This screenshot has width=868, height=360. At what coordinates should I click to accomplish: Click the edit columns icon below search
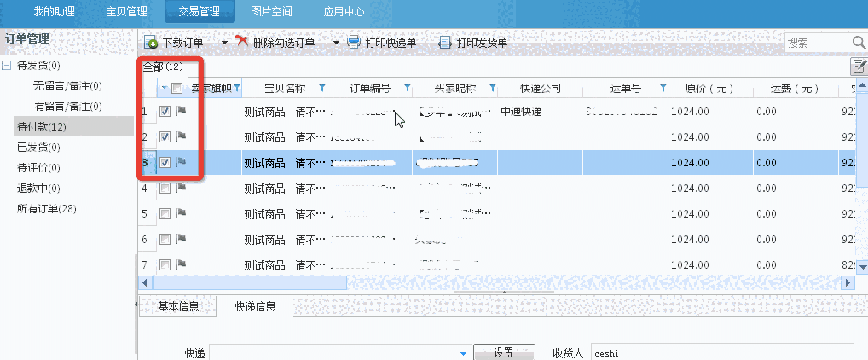(x=859, y=66)
